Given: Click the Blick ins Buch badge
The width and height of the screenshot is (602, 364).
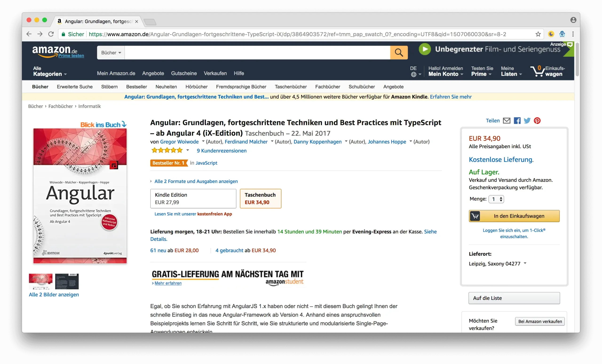Looking at the screenshot, I should point(103,124).
